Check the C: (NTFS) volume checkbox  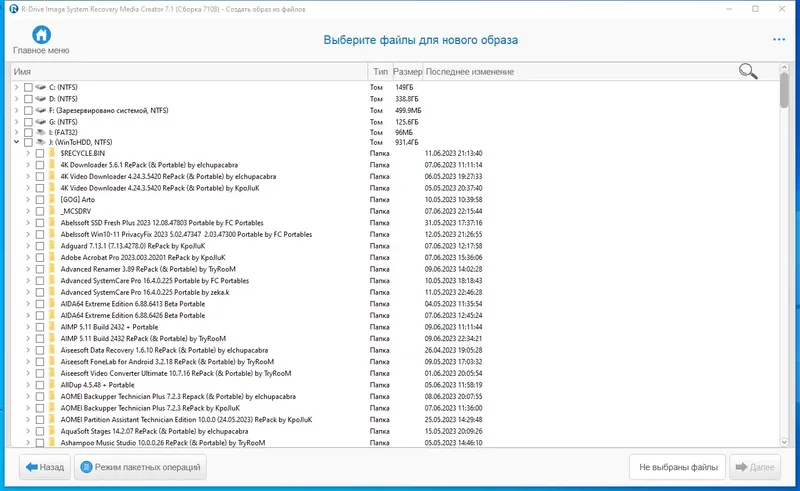point(28,87)
